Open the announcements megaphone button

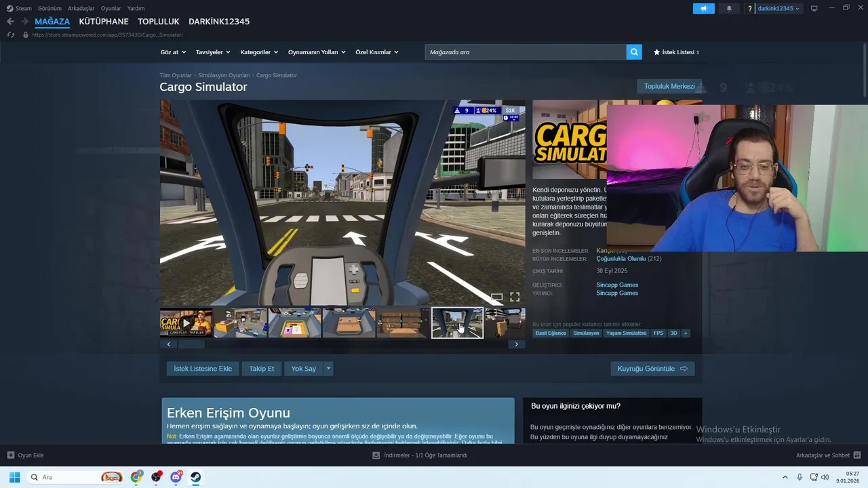point(703,8)
